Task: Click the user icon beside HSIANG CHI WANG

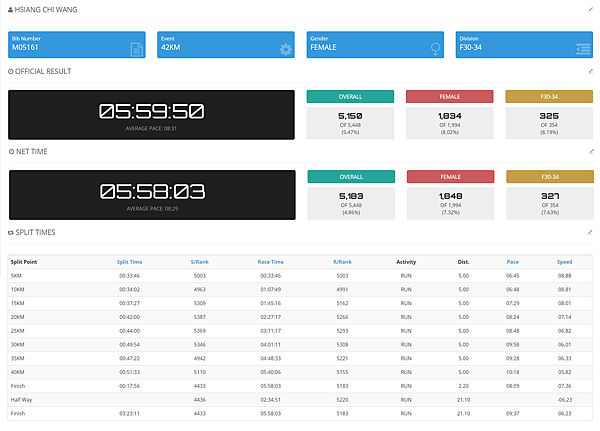Action: pos(10,10)
